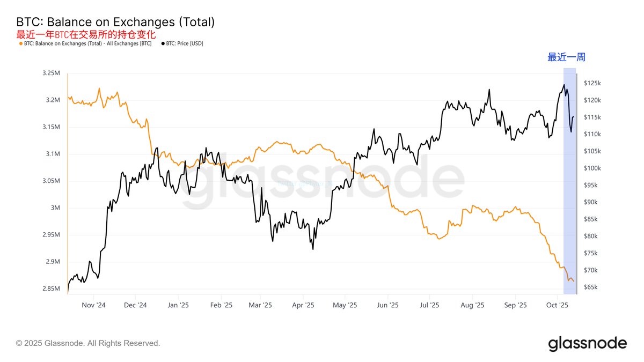
Task: Toggle the BTC: Price [USD] legend label
Action: click(185, 43)
